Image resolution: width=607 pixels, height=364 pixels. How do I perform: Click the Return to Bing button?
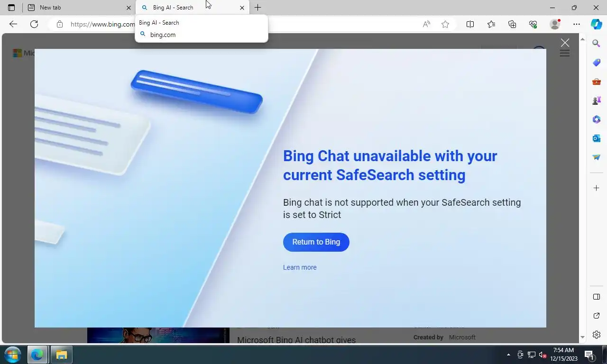[x=316, y=242]
